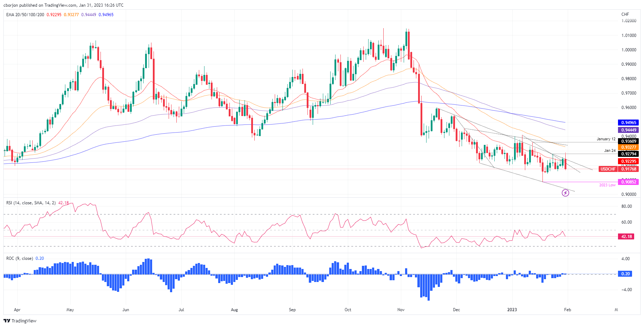Image resolution: width=644 pixels, height=327 pixels.
Task: Click the 0.94965 blue EMA price tag
Action: point(629,123)
